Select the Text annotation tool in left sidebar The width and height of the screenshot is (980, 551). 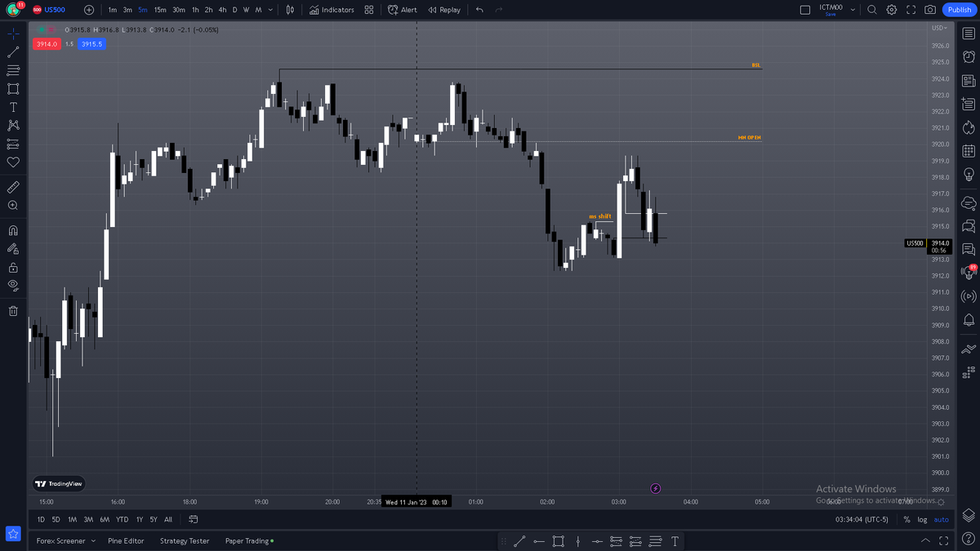[13, 107]
